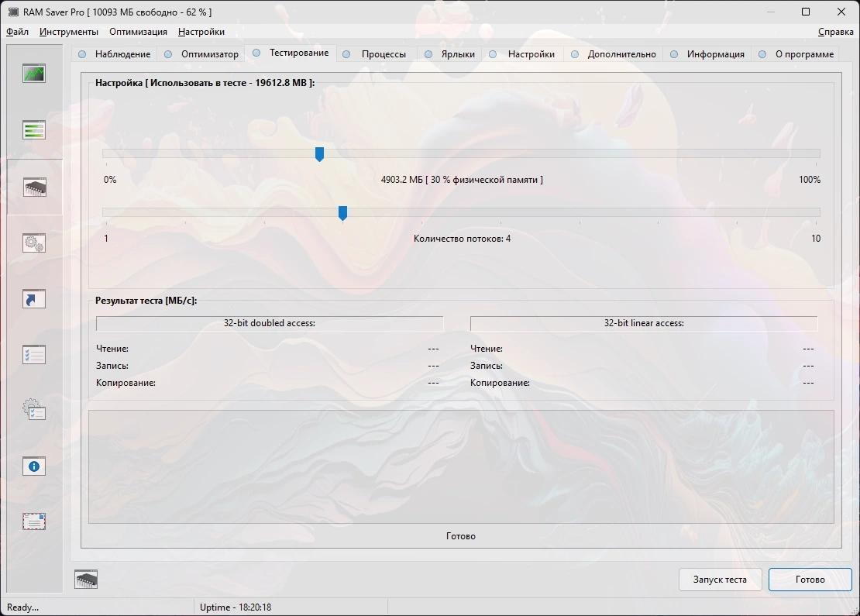Select the Информация radio button
Viewport: 860px width, 616px height.
[x=674, y=54]
